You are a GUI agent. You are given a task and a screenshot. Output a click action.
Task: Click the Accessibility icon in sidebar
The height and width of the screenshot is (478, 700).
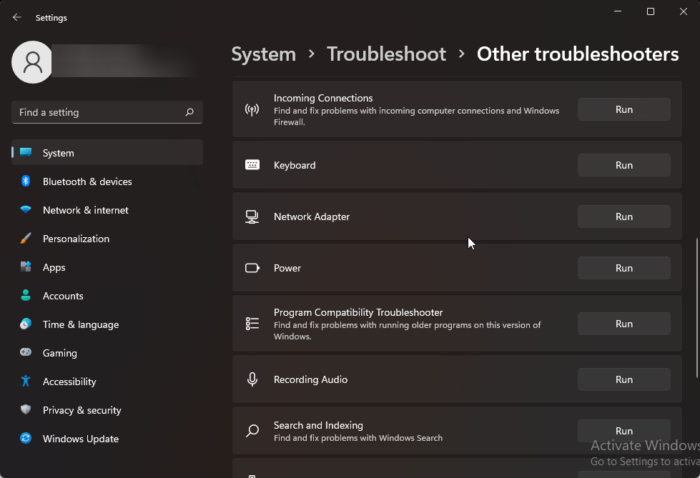(x=25, y=382)
